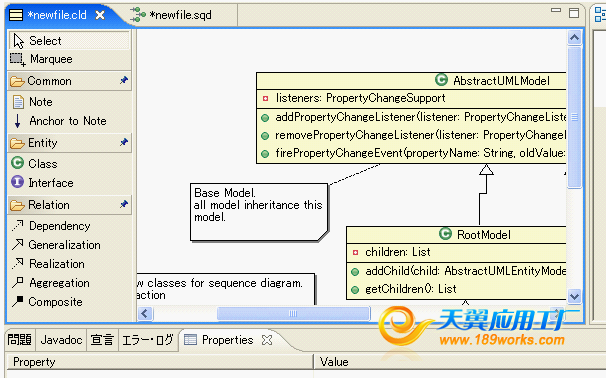
Task: Collapse the Relation palette drawer
Action: [70, 204]
